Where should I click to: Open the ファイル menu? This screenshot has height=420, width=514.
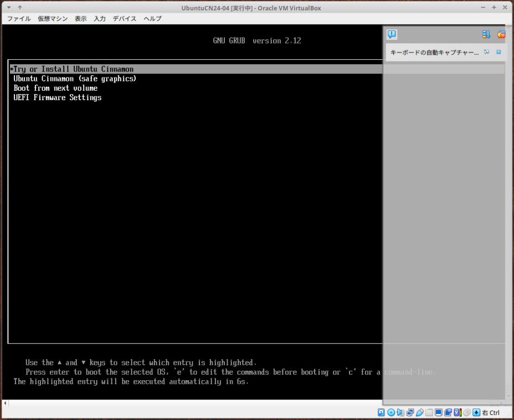[19, 19]
